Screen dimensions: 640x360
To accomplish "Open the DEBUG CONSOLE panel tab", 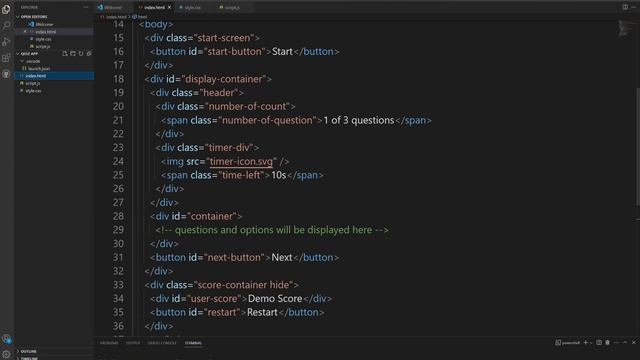I will pyautogui.click(x=162, y=343).
